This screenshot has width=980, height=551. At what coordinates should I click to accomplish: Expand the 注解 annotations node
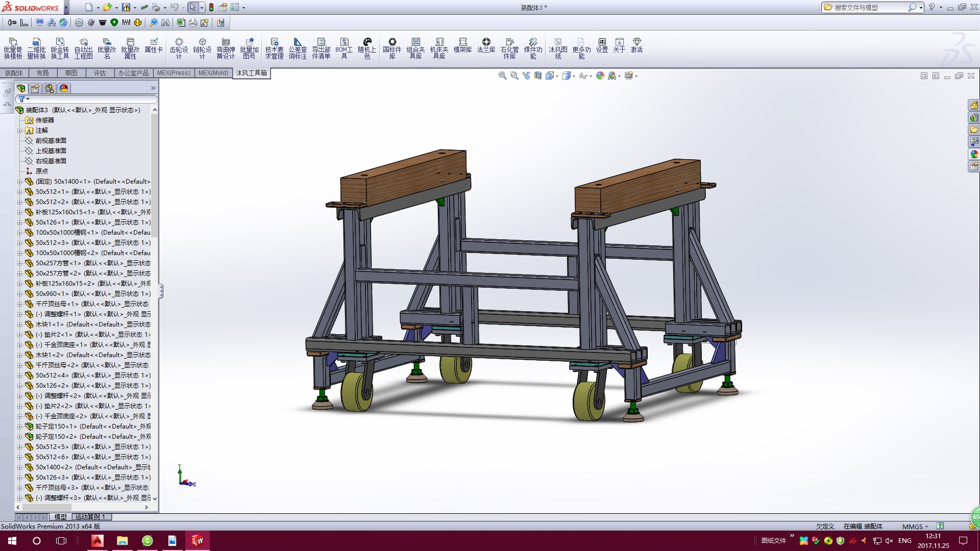point(20,131)
